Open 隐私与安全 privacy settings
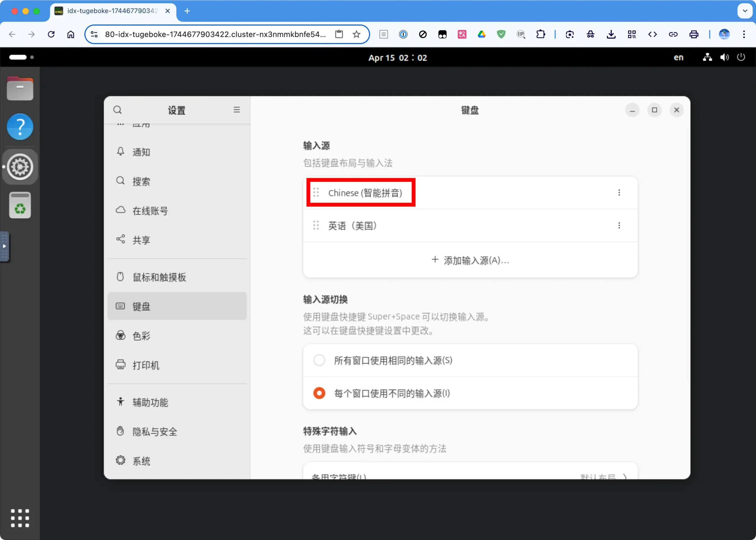The height and width of the screenshot is (540, 756). tap(177, 432)
